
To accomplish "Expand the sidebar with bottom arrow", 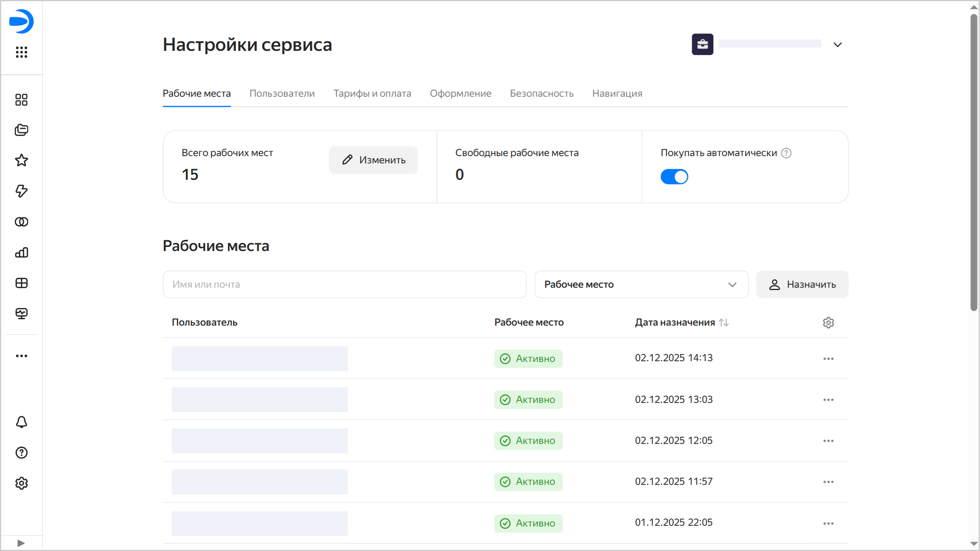I will (x=21, y=543).
